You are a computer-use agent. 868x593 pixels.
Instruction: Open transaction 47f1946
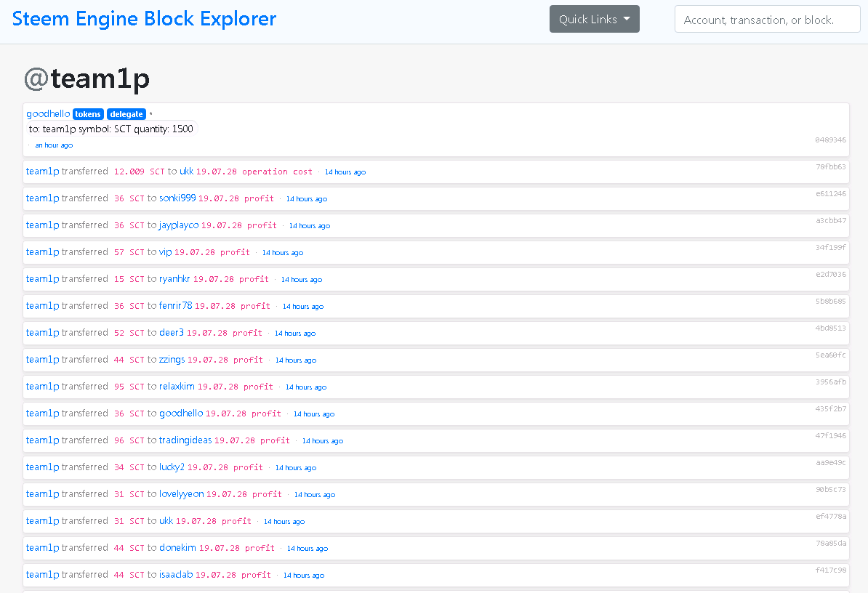pos(830,435)
